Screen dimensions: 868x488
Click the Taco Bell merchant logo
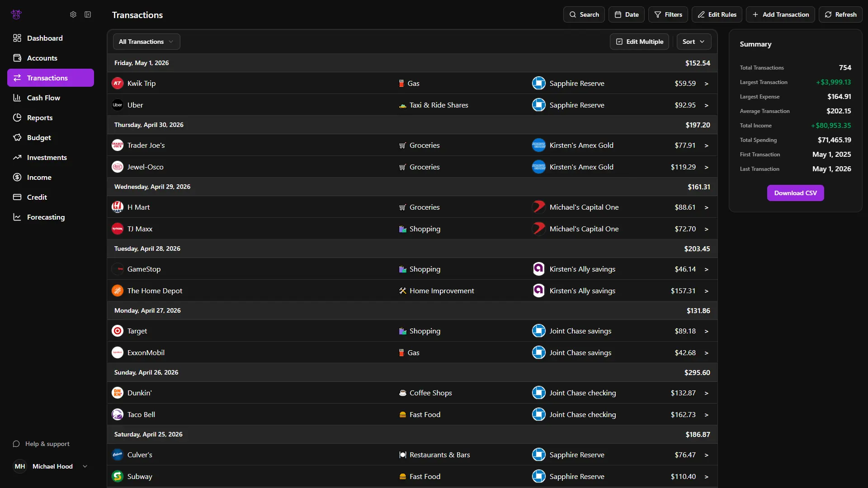point(118,414)
